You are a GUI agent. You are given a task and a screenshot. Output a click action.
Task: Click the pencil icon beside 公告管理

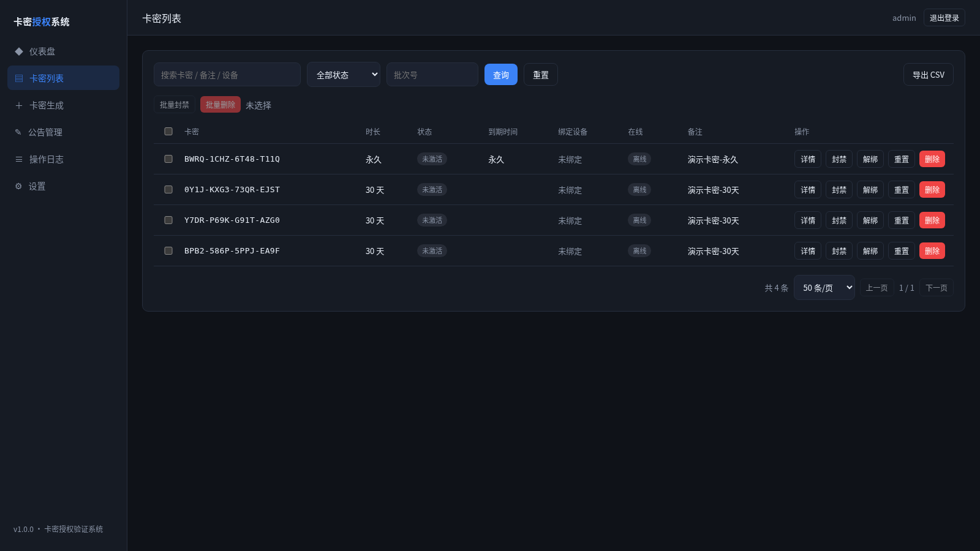click(18, 132)
